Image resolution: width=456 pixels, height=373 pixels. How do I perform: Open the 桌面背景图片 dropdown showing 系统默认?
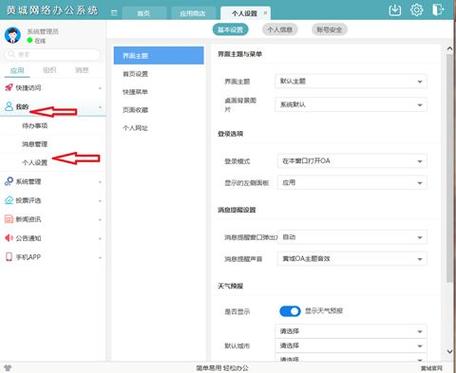tap(351, 105)
